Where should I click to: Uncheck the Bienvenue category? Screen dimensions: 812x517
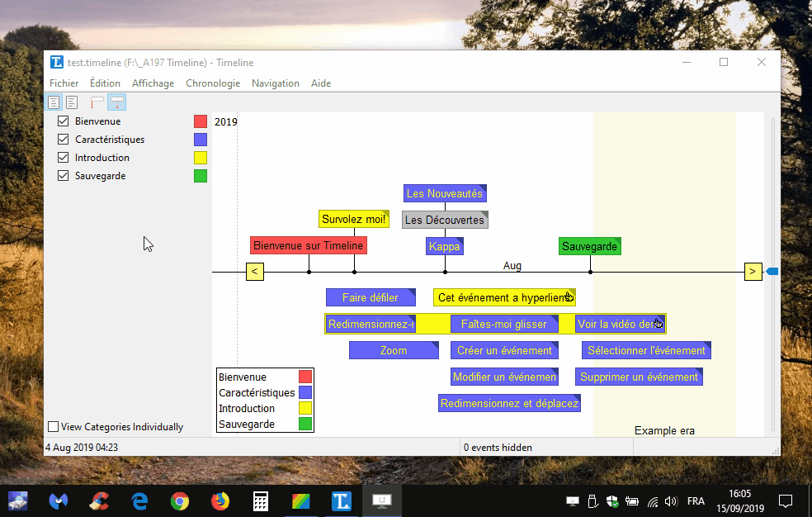64,121
